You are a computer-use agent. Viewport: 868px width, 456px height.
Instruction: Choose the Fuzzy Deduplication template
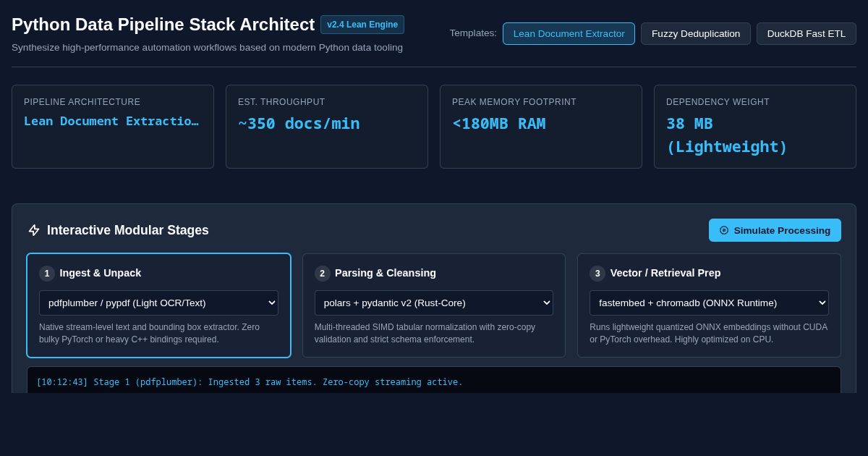[696, 33]
